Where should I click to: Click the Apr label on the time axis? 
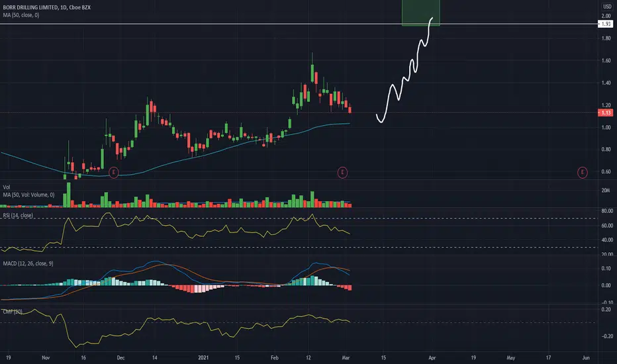[432, 357]
